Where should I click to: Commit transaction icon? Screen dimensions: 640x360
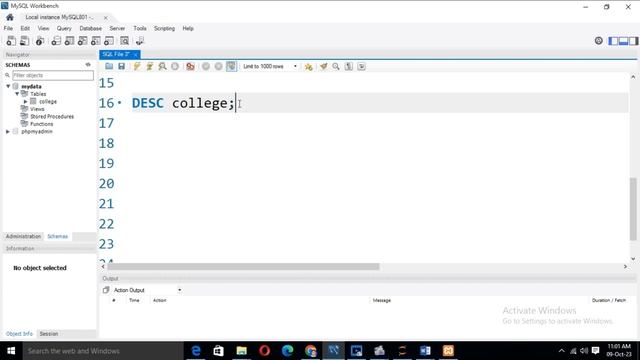(x=206, y=66)
